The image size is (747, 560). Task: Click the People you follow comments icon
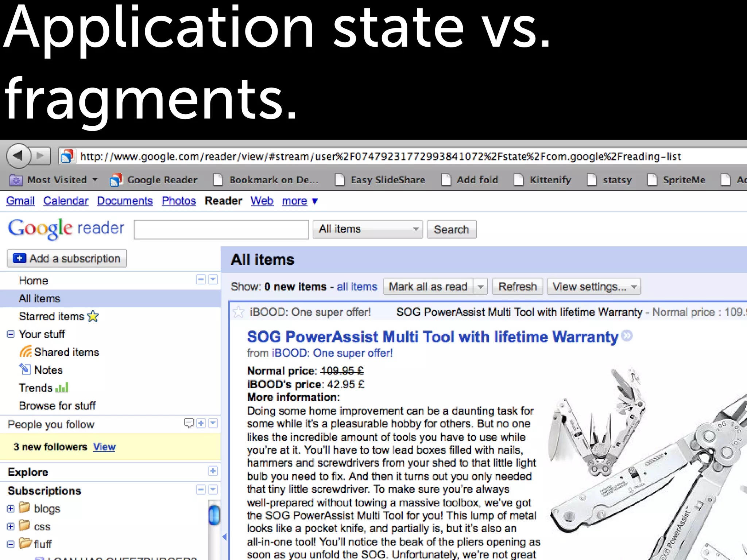click(x=189, y=423)
